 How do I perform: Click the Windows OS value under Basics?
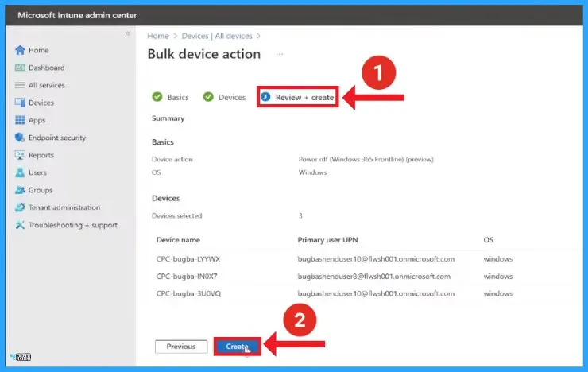(313, 172)
